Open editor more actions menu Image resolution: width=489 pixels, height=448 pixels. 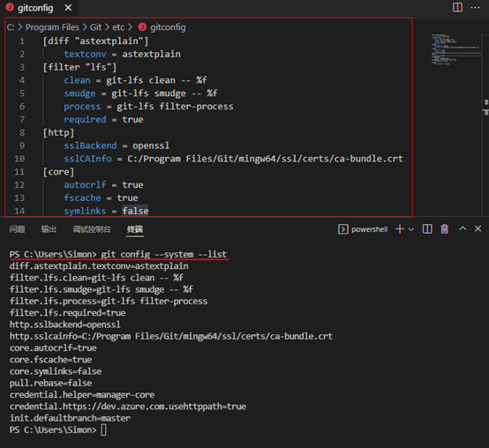pyautogui.click(x=475, y=7)
